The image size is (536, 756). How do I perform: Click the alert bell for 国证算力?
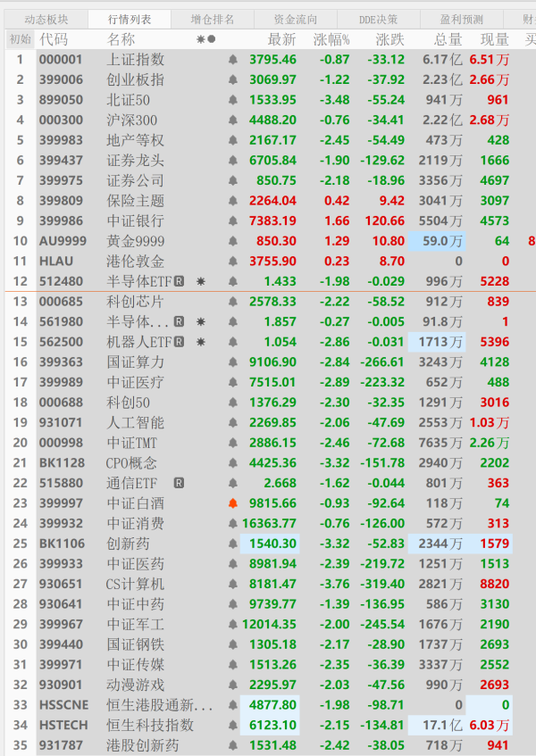(232, 362)
